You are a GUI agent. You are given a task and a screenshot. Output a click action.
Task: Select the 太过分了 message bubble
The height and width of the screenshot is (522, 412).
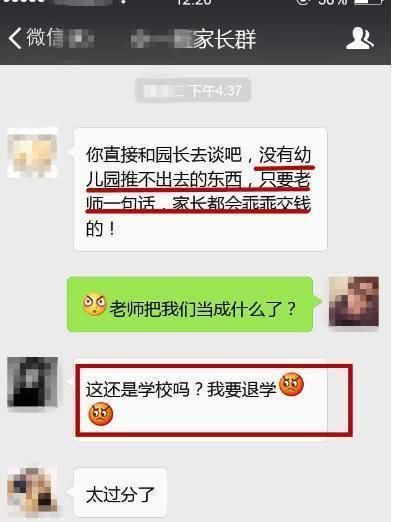[120, 492]
